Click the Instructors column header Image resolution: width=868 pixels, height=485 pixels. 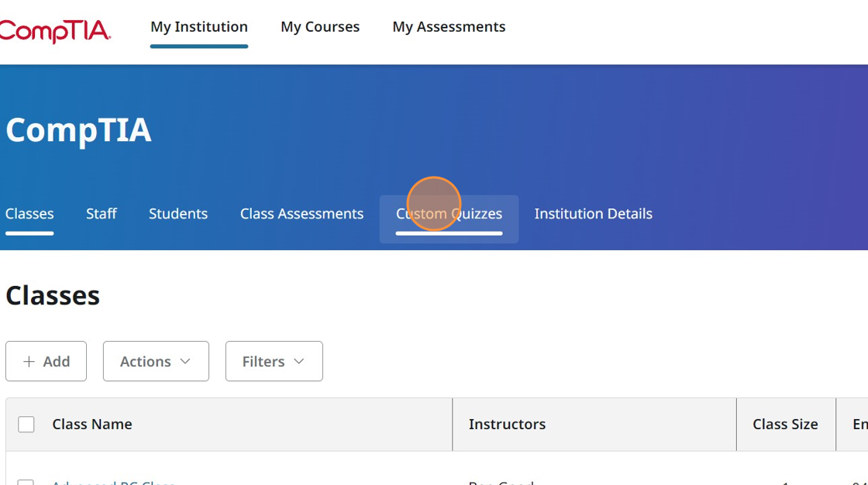click(507, 424)
